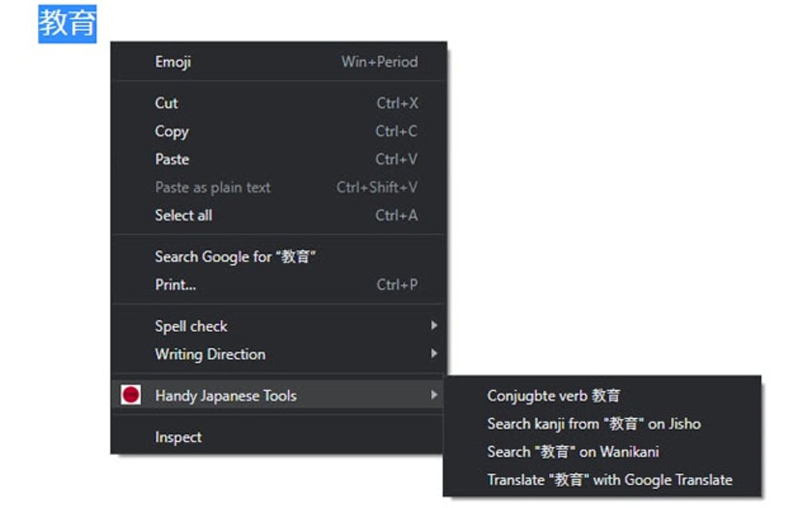
Task: Click Paste in the context menu
Action: point(172,159)
